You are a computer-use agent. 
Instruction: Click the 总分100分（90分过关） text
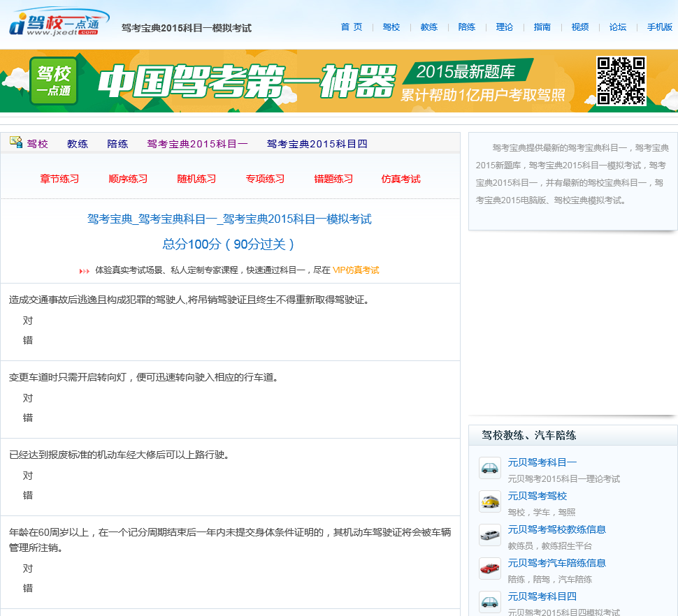click(x=229, y=244)
